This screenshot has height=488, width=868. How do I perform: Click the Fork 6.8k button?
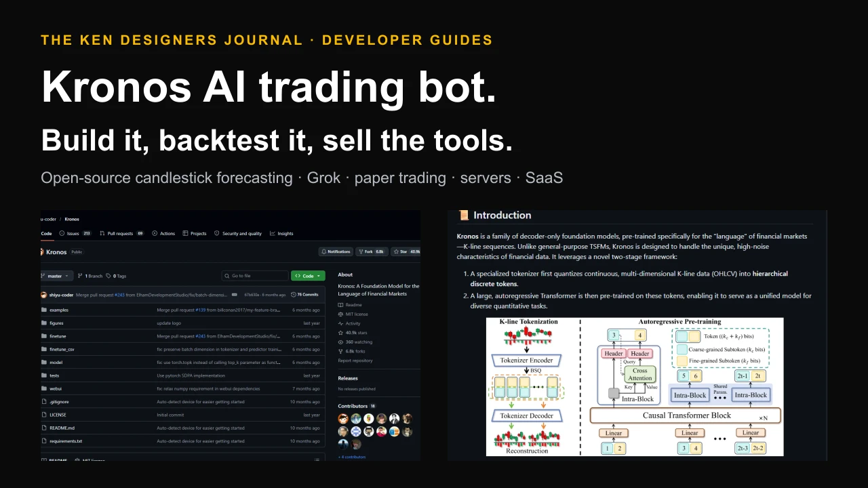coord(372,251)
